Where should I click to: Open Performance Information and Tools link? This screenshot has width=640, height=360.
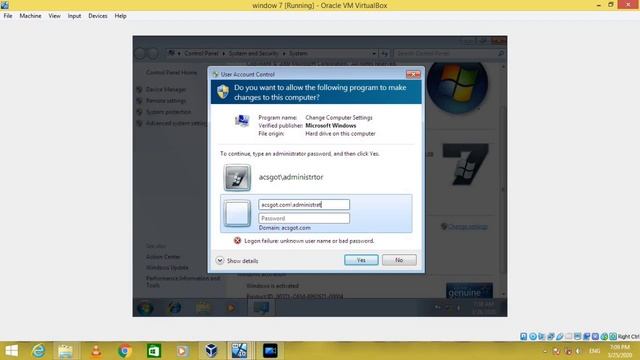(183, 282)
